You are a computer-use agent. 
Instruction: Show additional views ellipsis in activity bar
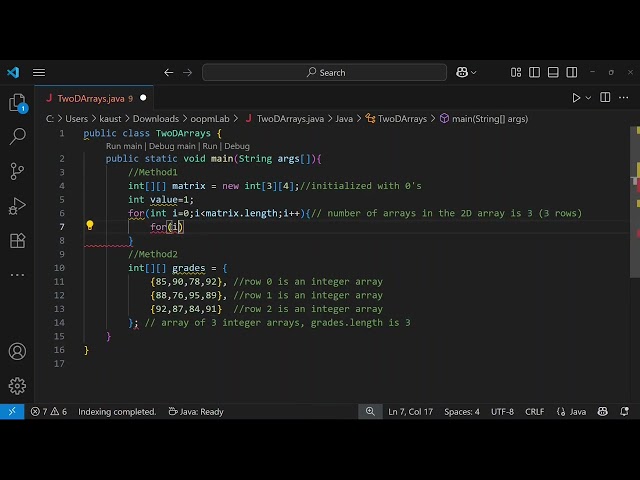pyautogui.click(x=17, y=275)
